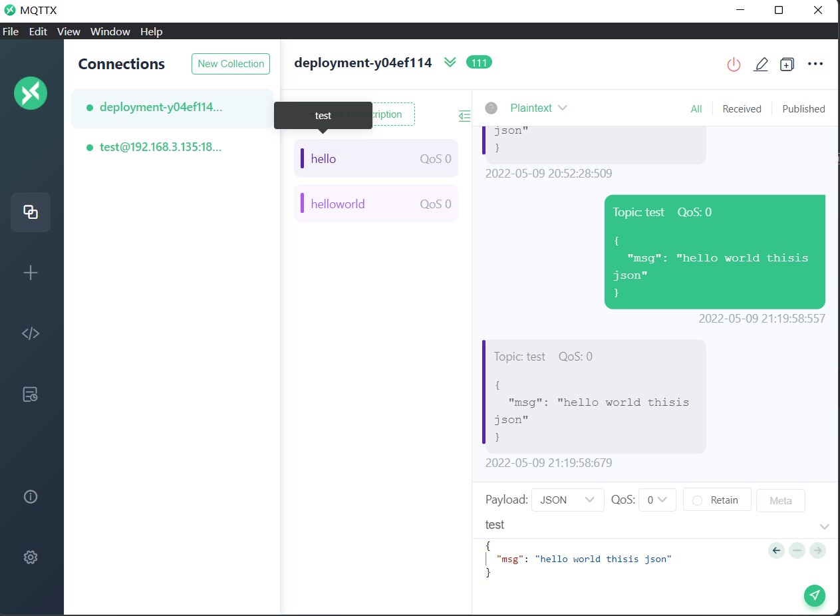840x616 pixels.
Task: Click the New Subscription button
Action: pos(354,114)
